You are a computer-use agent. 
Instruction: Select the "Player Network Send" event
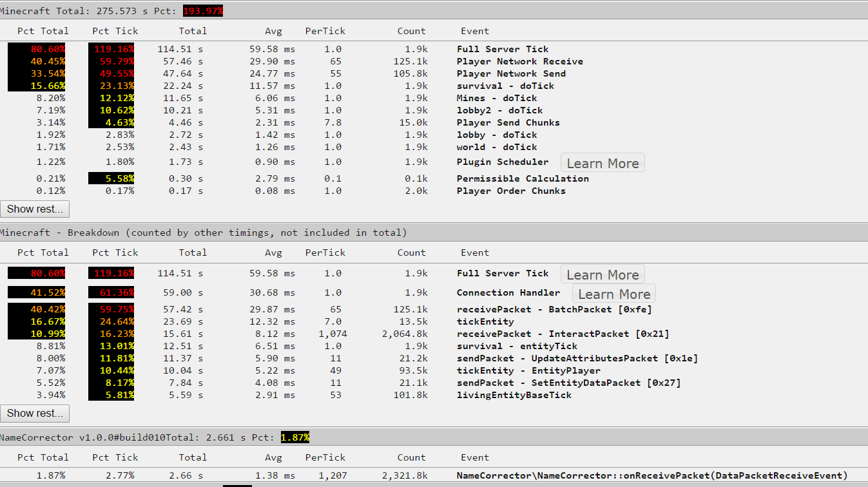[511, 73]
